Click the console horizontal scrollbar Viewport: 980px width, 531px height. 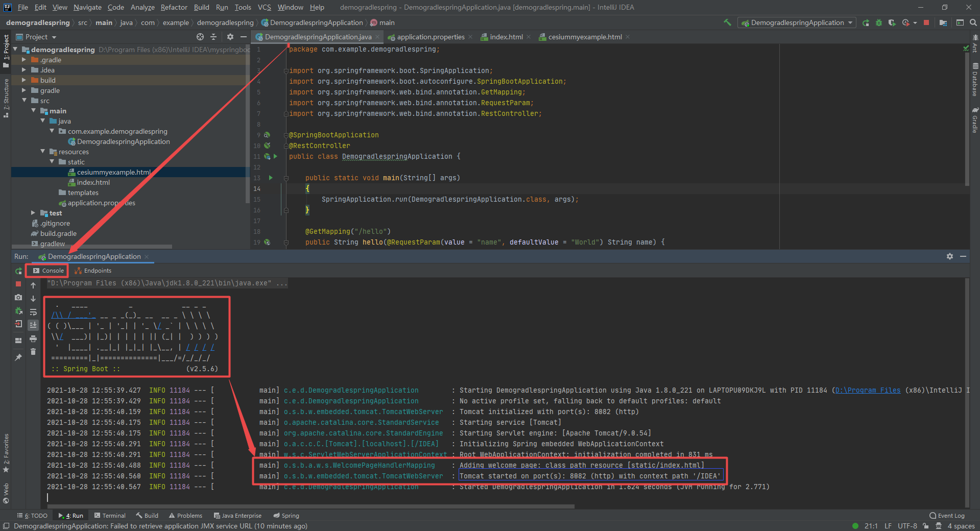[x=310, y=506]
